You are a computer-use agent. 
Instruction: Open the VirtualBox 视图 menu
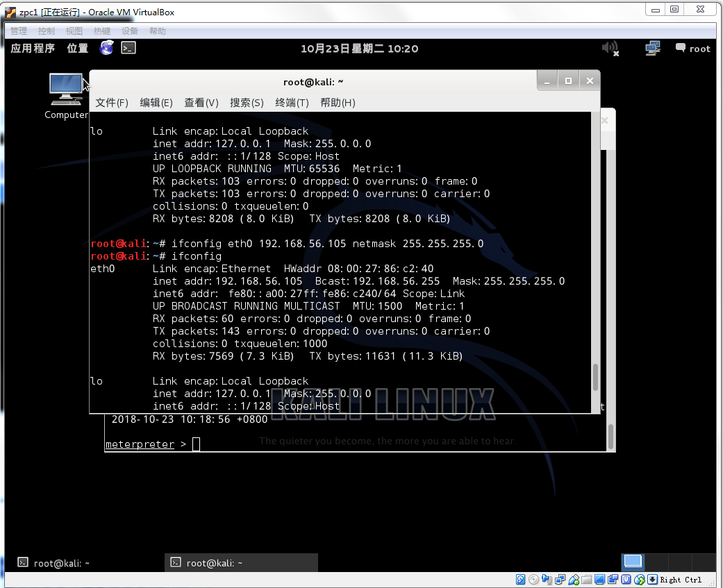74,31
